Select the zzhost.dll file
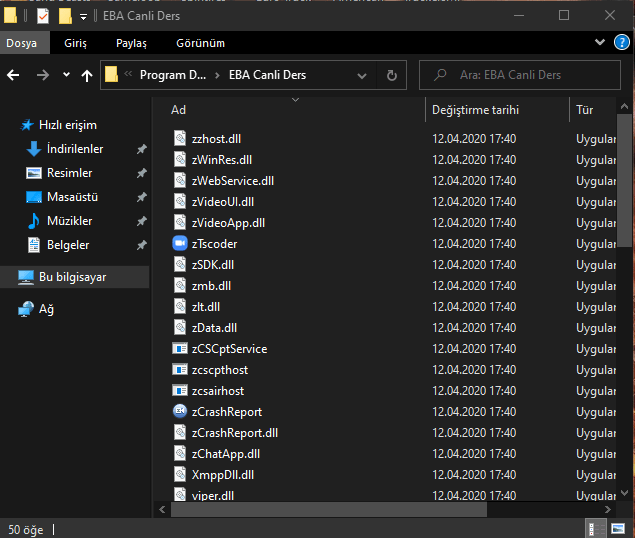 pos(216,139)
